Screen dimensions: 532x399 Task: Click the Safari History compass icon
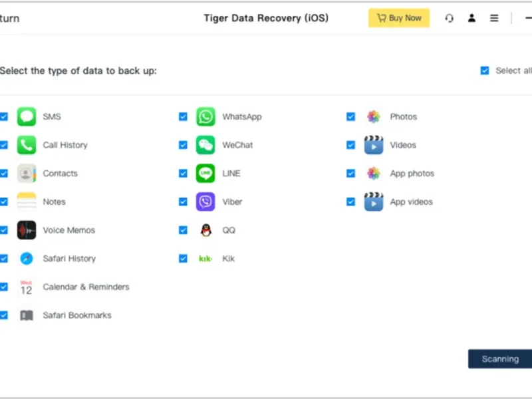(27, 259)
